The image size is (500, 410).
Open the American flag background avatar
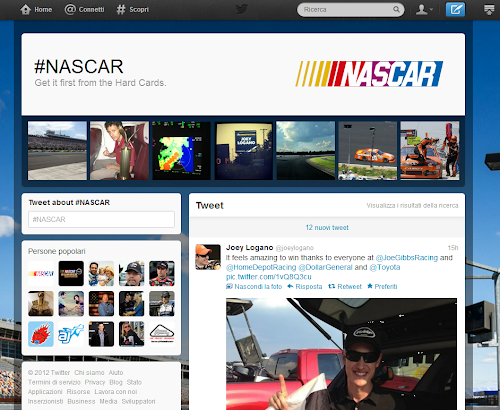point(101,304)
